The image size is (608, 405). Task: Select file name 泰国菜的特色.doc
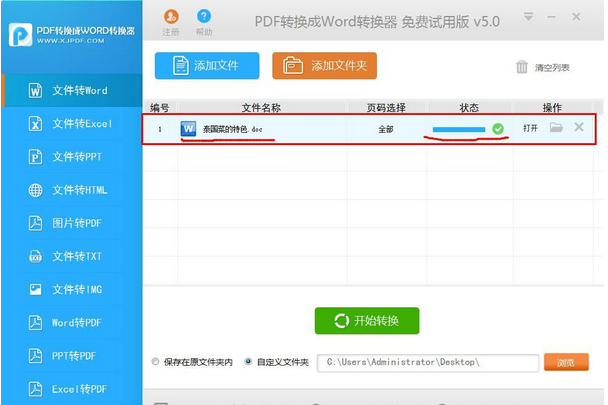click(233, 129)
